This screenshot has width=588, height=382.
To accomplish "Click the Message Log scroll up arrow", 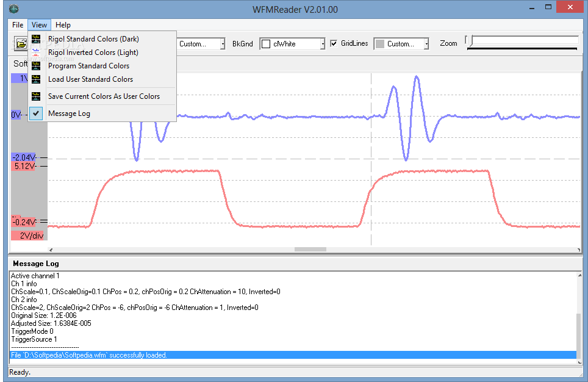I will [x=579, y=275].
